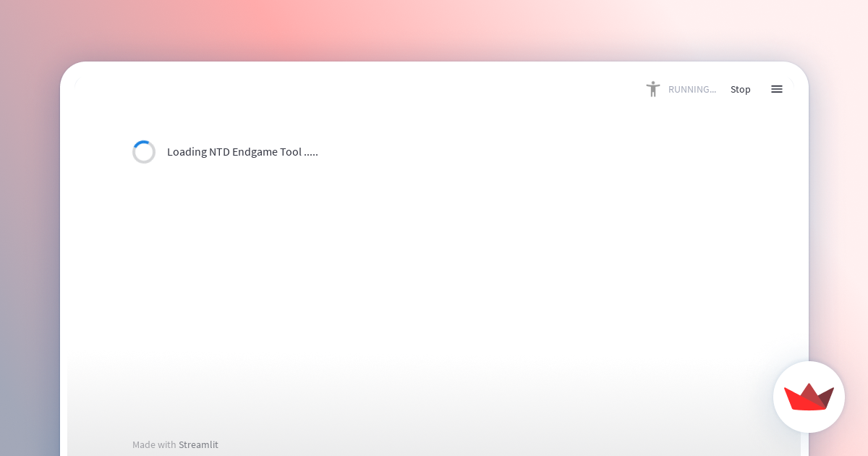Expand the three-line app options menu
Viewport: 868px width, 456px height.
(777, 89)
